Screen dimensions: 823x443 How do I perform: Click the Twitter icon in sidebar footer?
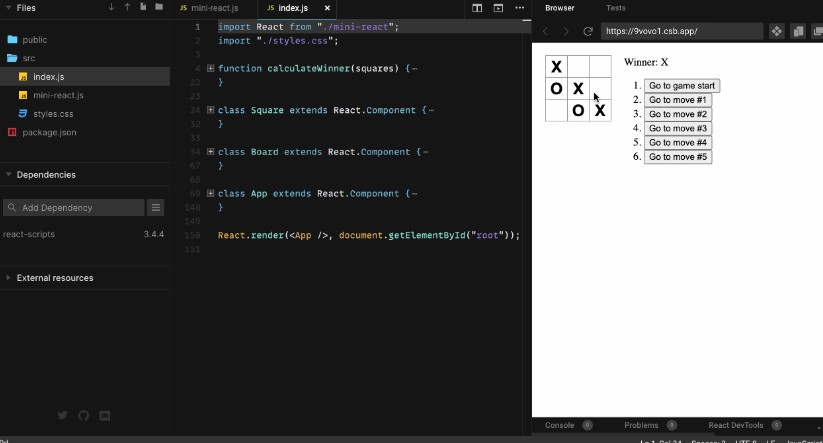[x=63, y=415]
